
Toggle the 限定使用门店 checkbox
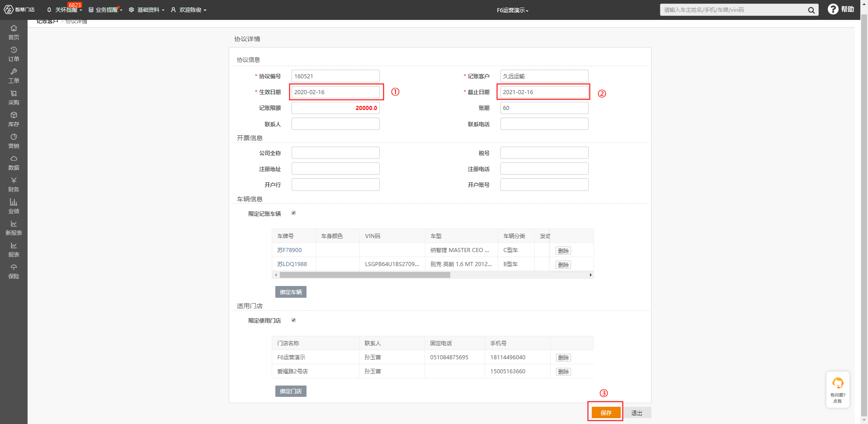tap(293, 320)
